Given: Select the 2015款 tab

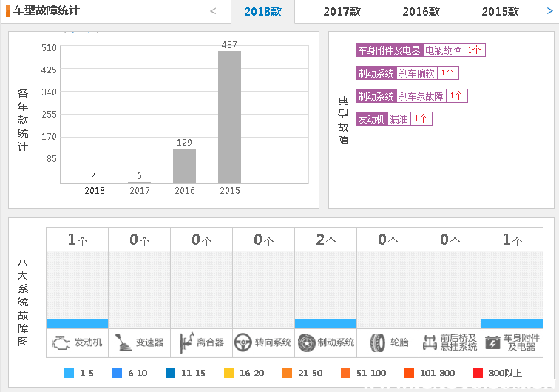Looking at the screenshot, I should pyautogui.click(x=500, y=12).
